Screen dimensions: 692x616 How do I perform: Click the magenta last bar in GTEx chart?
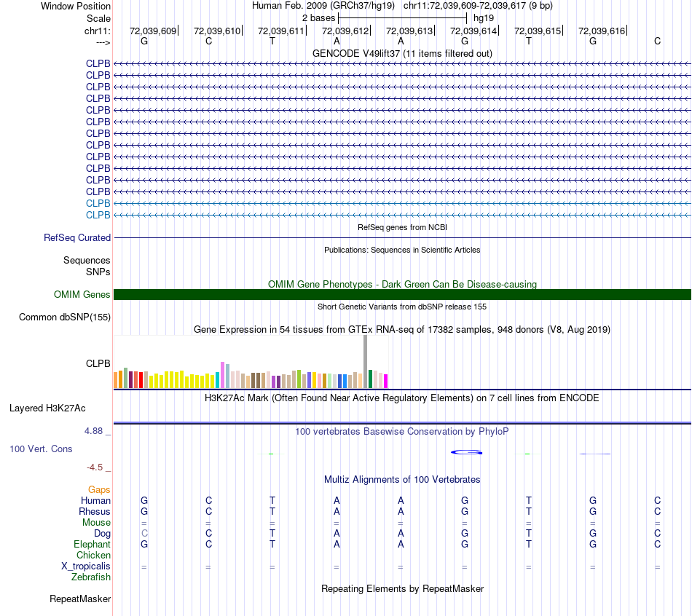point(385,382)
